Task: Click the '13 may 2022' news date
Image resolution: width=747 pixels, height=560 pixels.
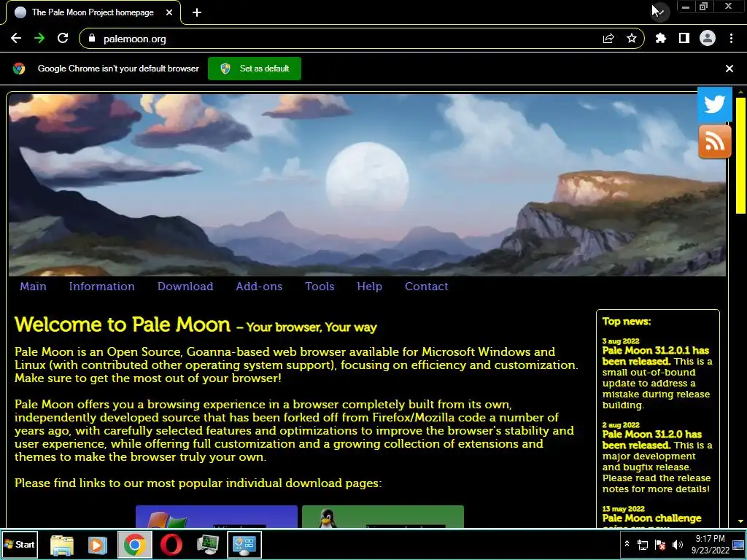Action: (x=623, y=508)
